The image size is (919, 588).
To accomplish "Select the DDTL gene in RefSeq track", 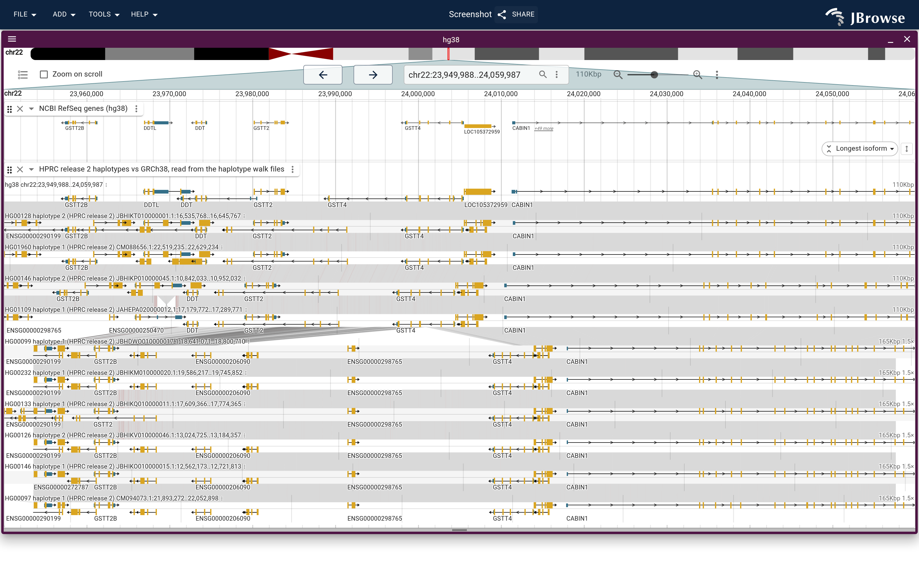I will tap(158, 123).
